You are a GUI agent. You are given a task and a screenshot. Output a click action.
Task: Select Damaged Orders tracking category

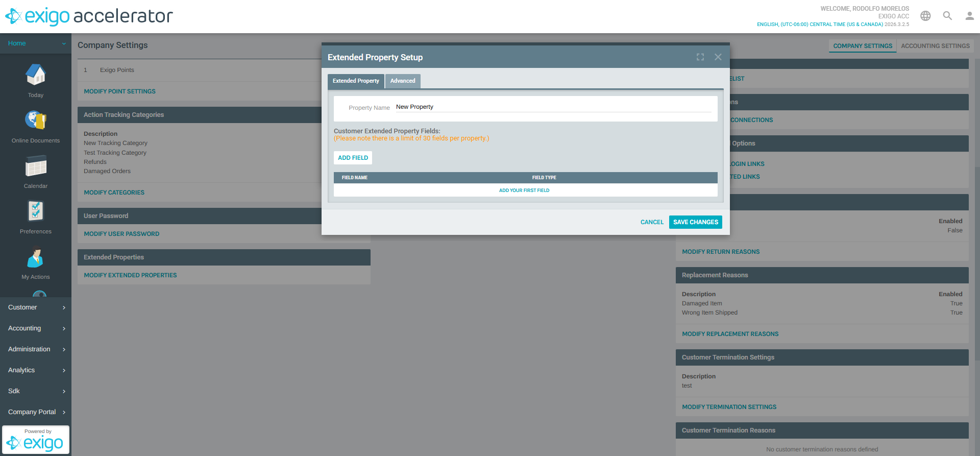click(x=107, y=171)
